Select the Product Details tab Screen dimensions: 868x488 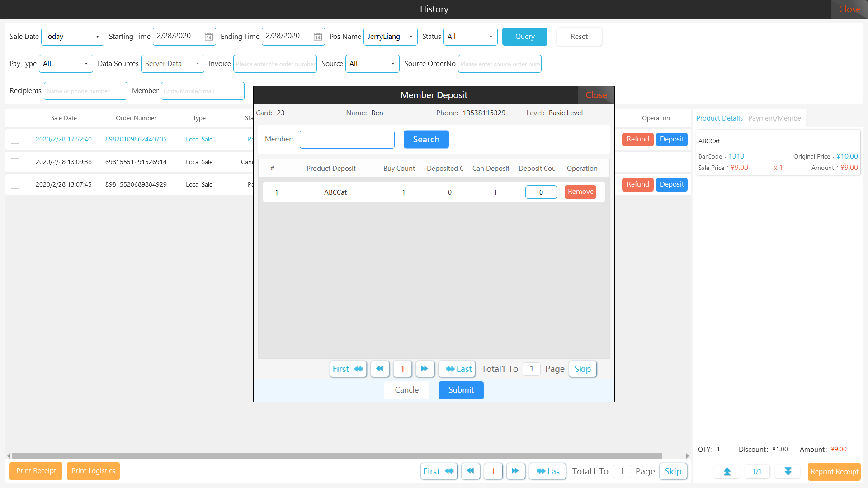point(719,118)
